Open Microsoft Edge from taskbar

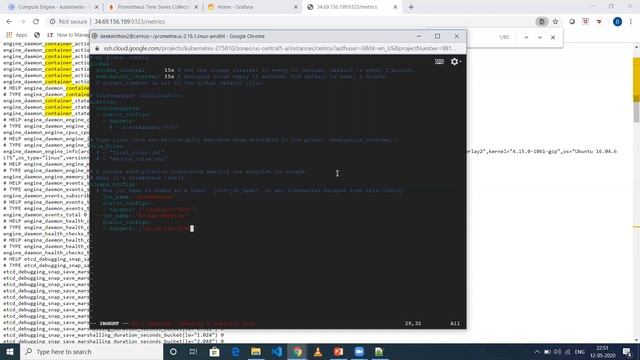click(235, 352)
